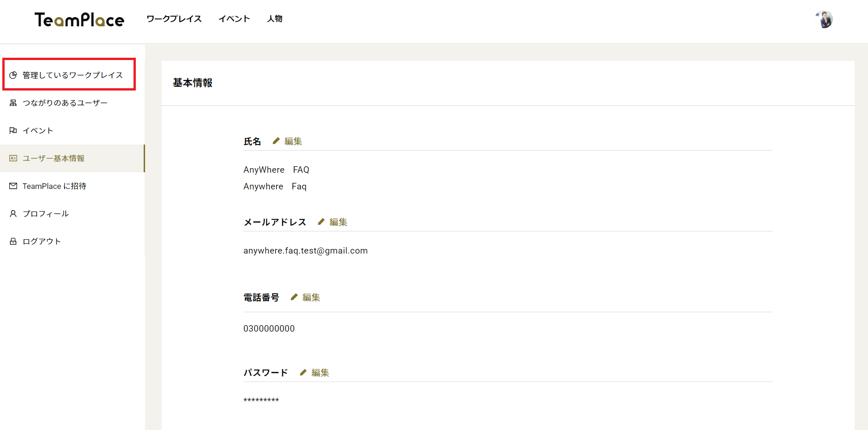The height and width of the screenshot is (430, 868).
Task: Open the ワークプレイス top menu
Action: (174, 19)
